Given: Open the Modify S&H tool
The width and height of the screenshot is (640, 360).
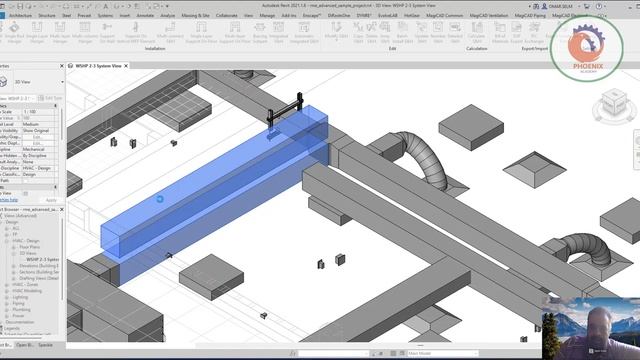Looking at the screenshot, I should coord(336,32).
